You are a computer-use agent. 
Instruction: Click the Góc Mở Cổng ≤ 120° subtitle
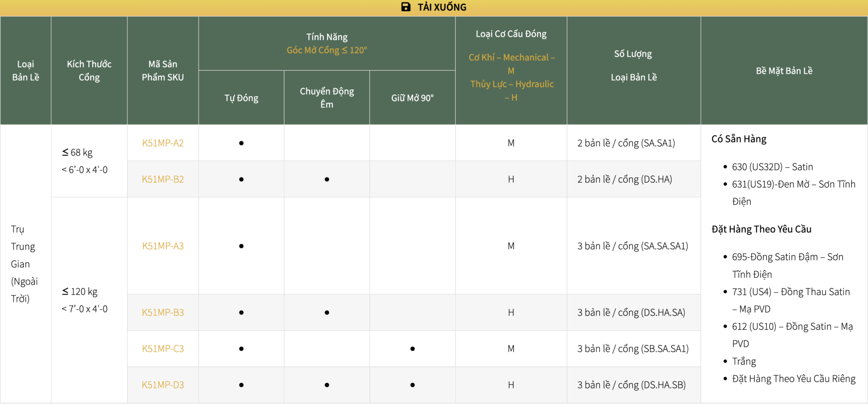click(327, 50)
